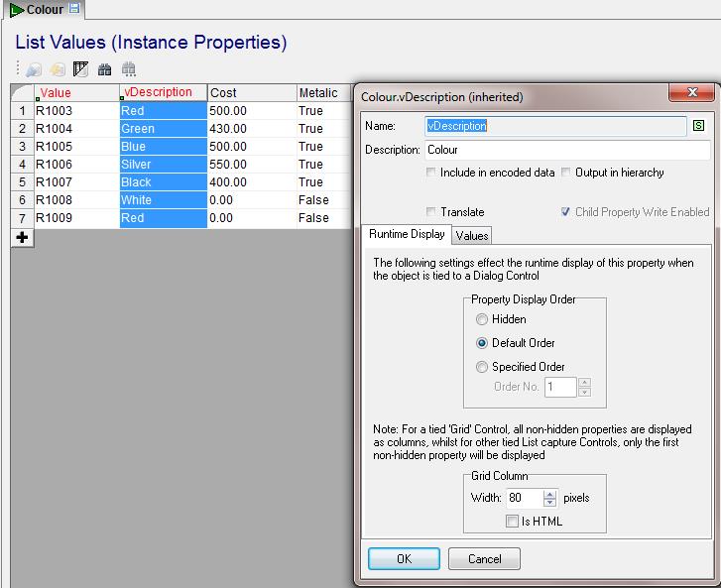Image resolution: width=721 pixels, height=588 pixels.
Task: Enable the Is HTML checkbox
Action: [x=512, y=521]
